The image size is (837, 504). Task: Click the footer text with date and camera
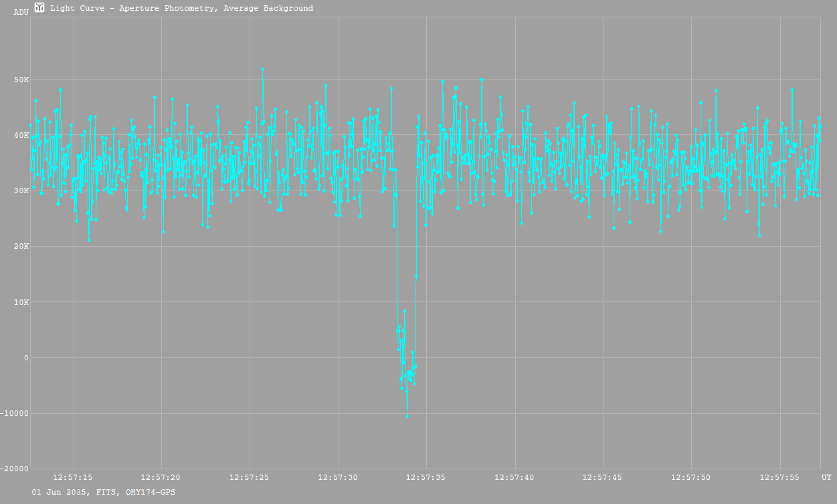(x=104, y=492)
